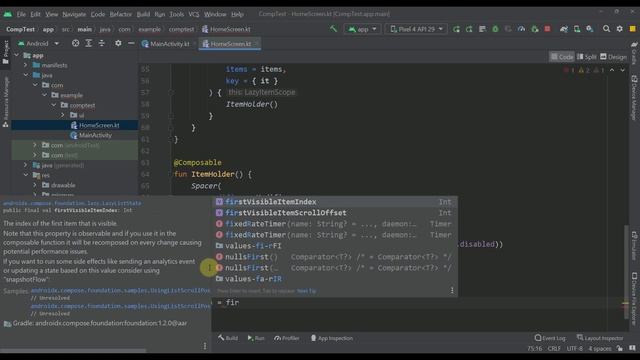
Task: Open the Build menu
Action: pos(143,14)
